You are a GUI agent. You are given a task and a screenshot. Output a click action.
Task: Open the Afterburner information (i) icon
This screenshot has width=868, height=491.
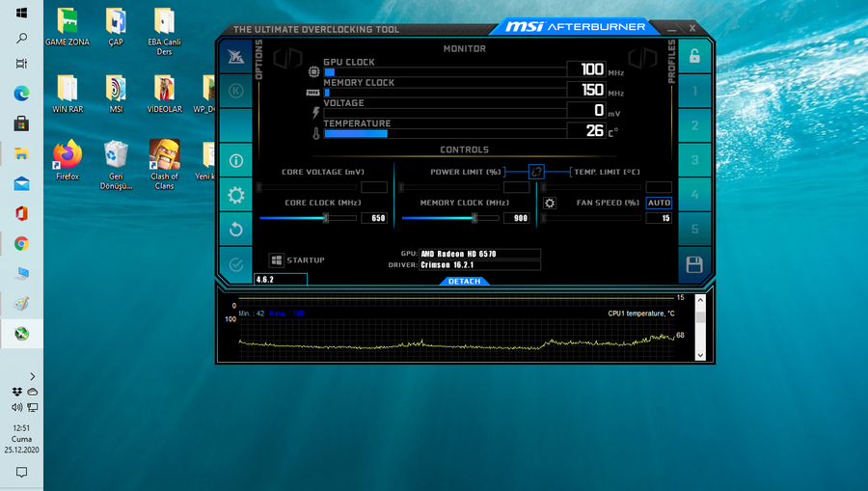[x=236, y=160]
